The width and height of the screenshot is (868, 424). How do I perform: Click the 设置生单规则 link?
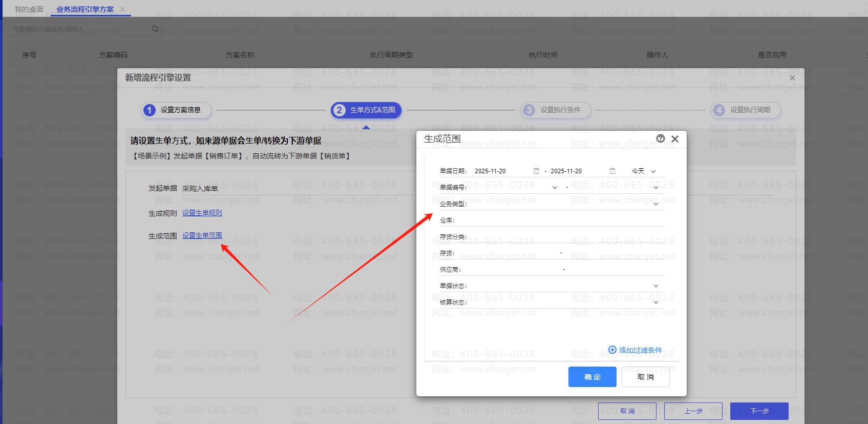pyautogui.click(x=202, y=213)
